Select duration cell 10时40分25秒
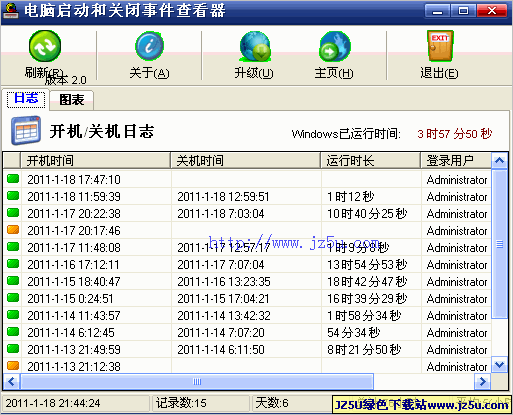 [x=367, y=214]
